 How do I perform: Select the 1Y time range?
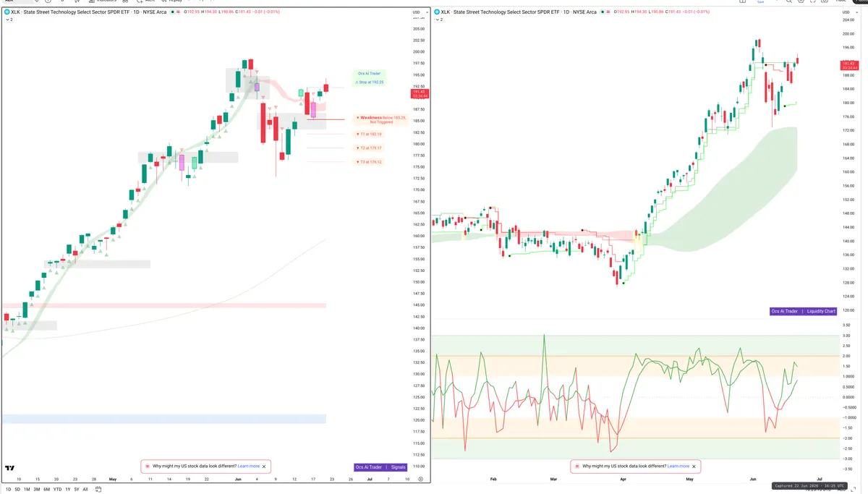tap(68, 490)
